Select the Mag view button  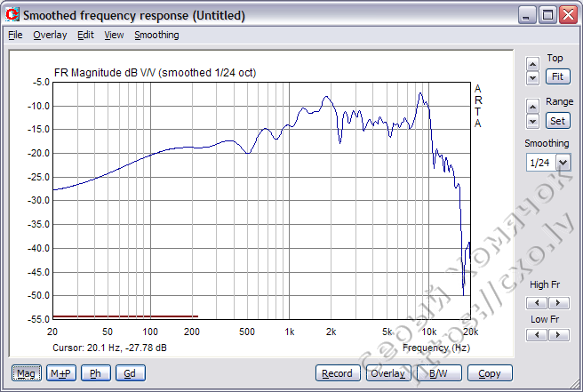coord(27,373)
